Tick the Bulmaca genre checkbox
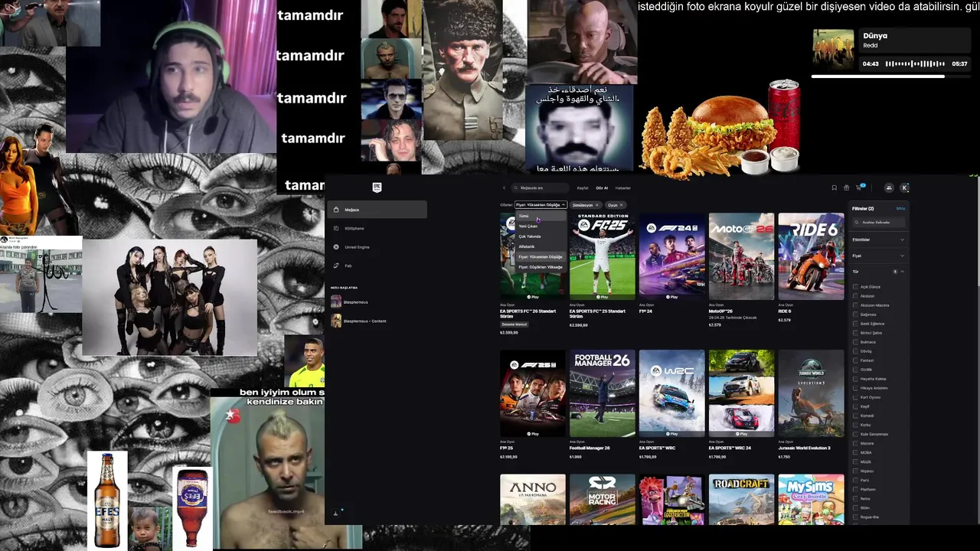 [x=855, y=342]
